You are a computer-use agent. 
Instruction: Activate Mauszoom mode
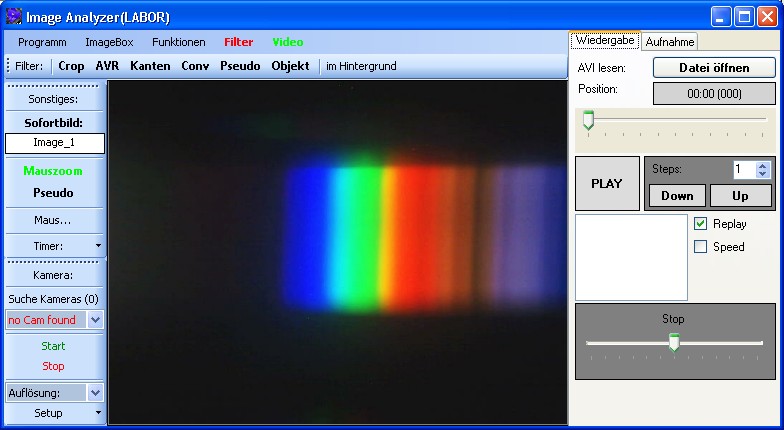tap(54, 171)
